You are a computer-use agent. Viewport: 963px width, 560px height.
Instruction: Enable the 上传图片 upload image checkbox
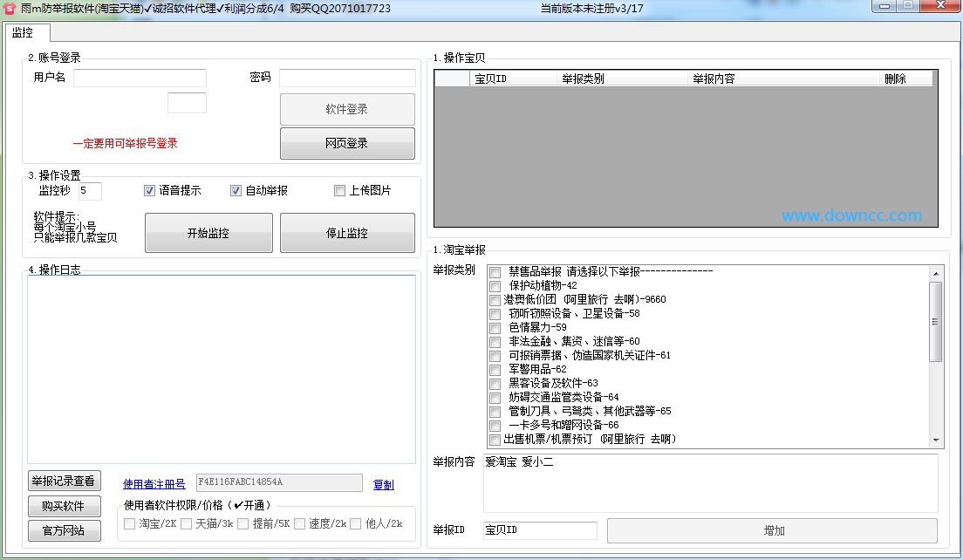pos(339,190)
